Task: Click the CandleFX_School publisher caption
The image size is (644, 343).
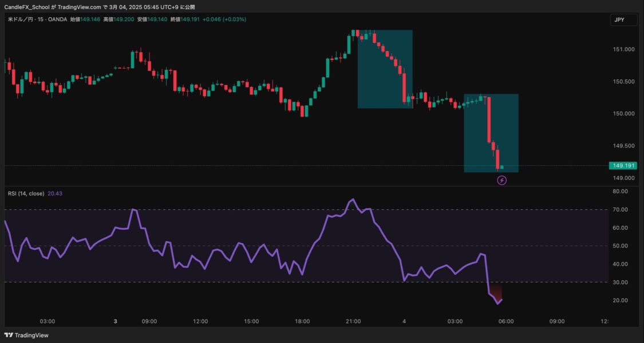Action: [x=100, y=7]
